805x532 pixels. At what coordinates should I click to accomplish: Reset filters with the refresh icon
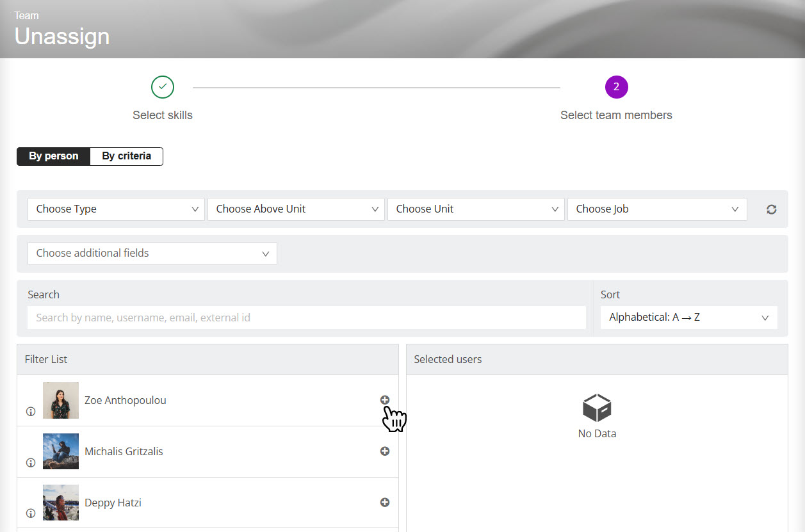(x=772, y=209)
